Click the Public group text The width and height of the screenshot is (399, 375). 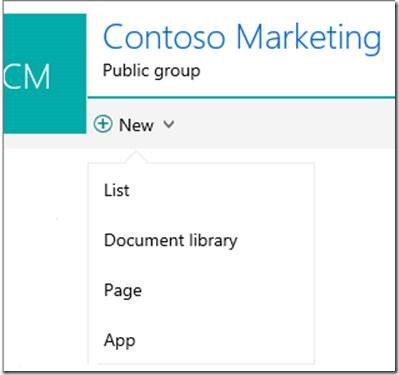click(x=152, y=71)
